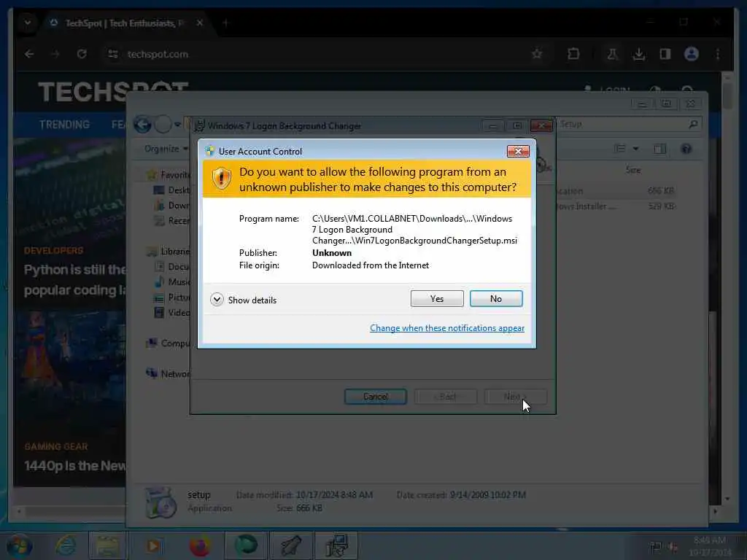Click setup file icon in details pane

(x=160, y=502)
